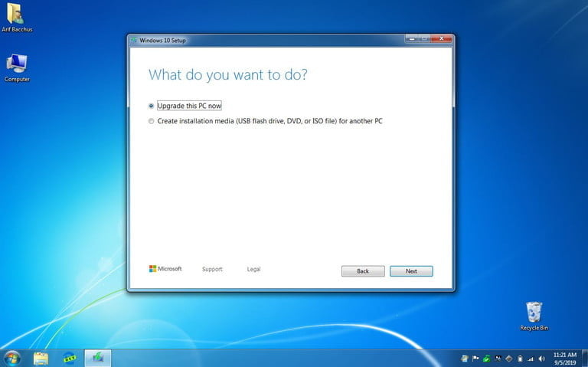Viewport: 588px width, 367px height.
Task: Open the clock and date in taskbar
Action: coord(563,358)
